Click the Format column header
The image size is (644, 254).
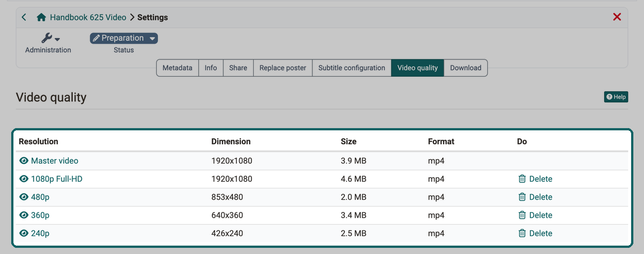point(441,142)
